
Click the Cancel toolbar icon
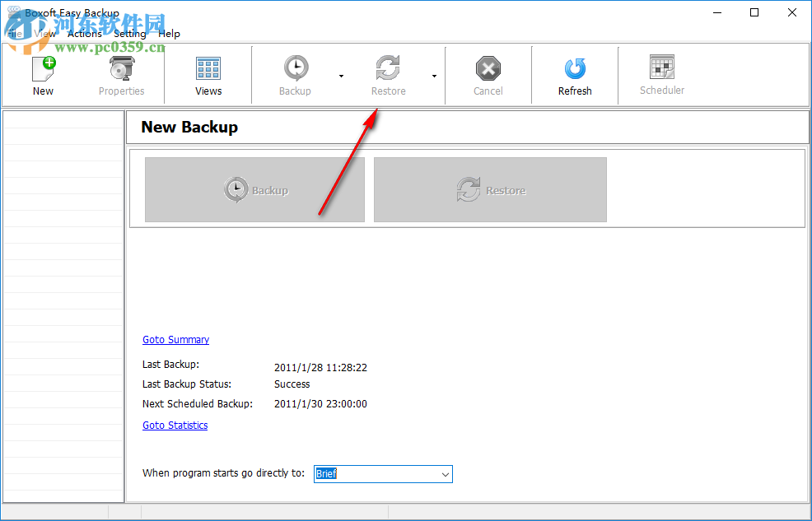488,73
